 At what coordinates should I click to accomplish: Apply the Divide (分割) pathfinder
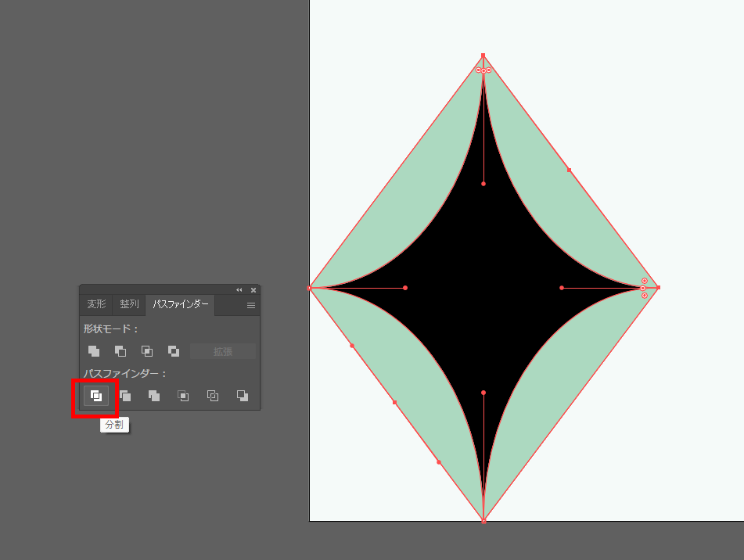click(x=95, y=396)
